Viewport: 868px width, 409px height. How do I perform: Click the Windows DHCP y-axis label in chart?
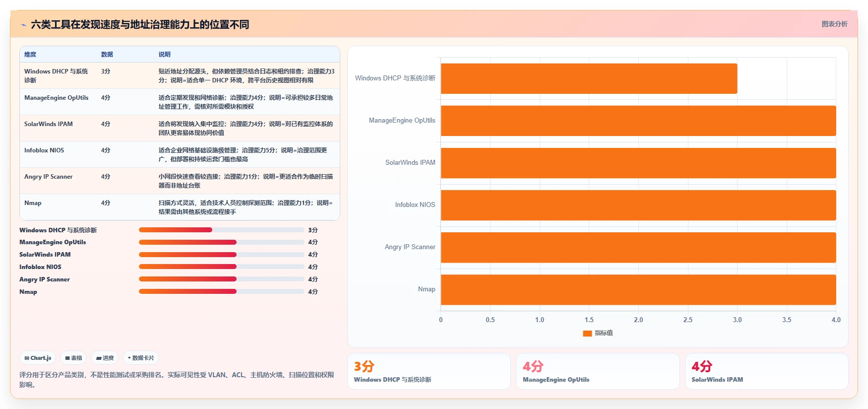coord(395,78)
